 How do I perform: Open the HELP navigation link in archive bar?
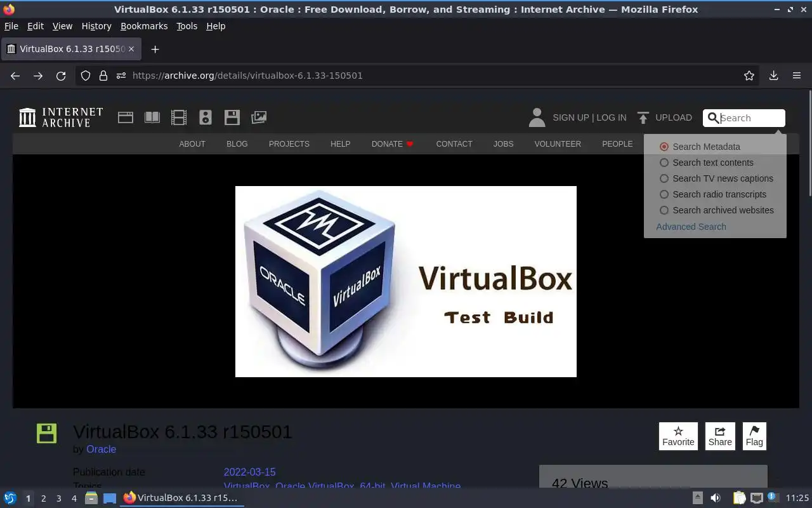(340, 144)
